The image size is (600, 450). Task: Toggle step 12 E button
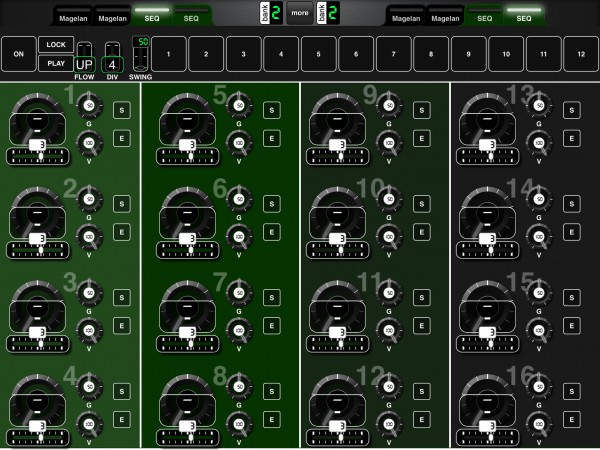click(422, 420)
